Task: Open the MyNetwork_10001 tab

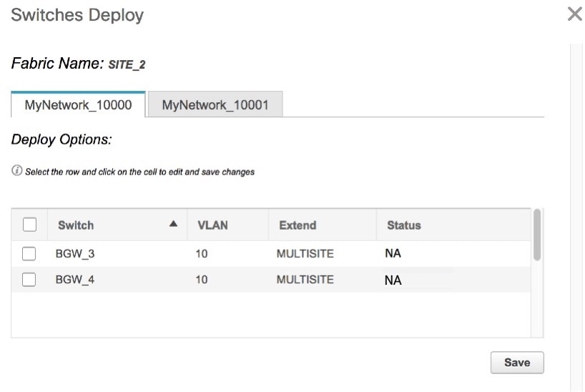Action: click(215, 104)
